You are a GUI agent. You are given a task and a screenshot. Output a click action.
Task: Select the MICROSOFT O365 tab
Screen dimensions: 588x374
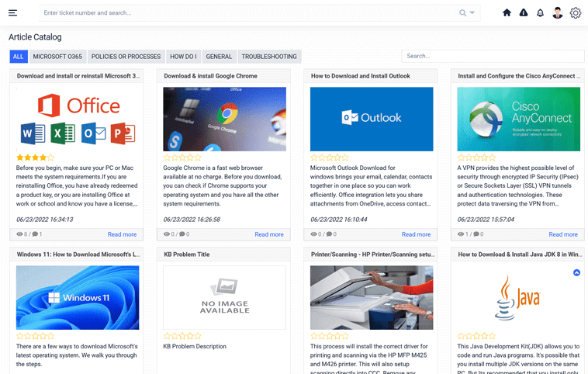tap(57, 57)
